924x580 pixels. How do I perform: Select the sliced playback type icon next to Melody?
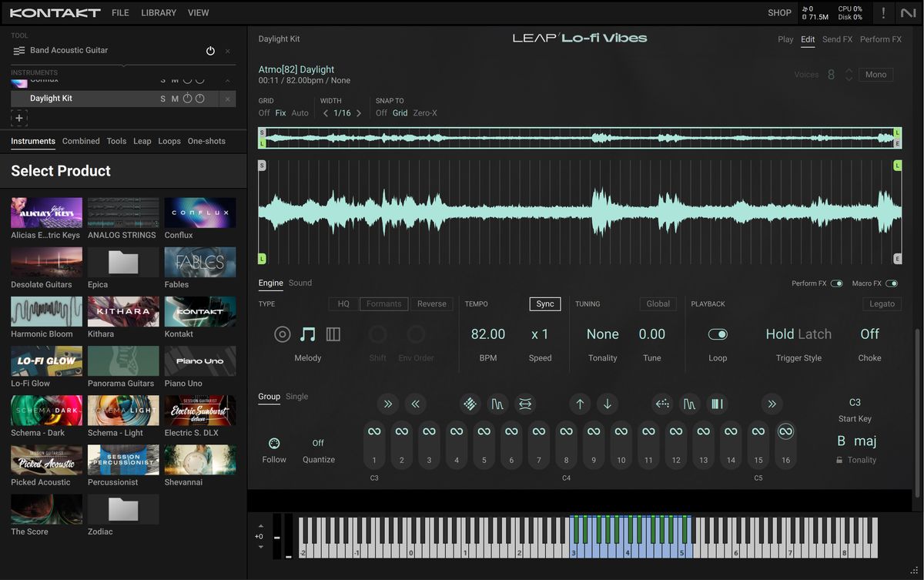(x=335, y=334)
